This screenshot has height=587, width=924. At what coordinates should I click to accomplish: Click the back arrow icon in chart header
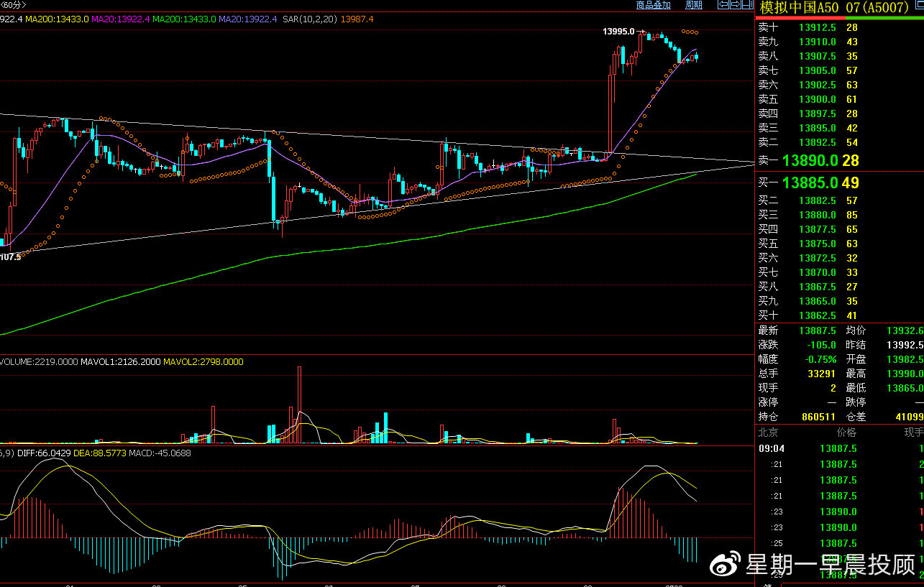(724, 5)
